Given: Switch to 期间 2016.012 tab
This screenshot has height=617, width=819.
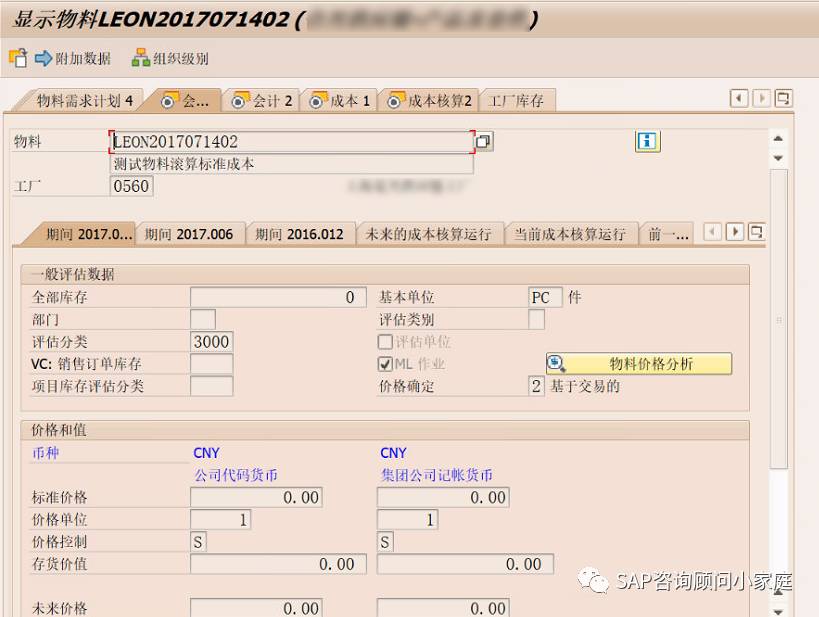Looking at the screenshot, I should 299,234.
